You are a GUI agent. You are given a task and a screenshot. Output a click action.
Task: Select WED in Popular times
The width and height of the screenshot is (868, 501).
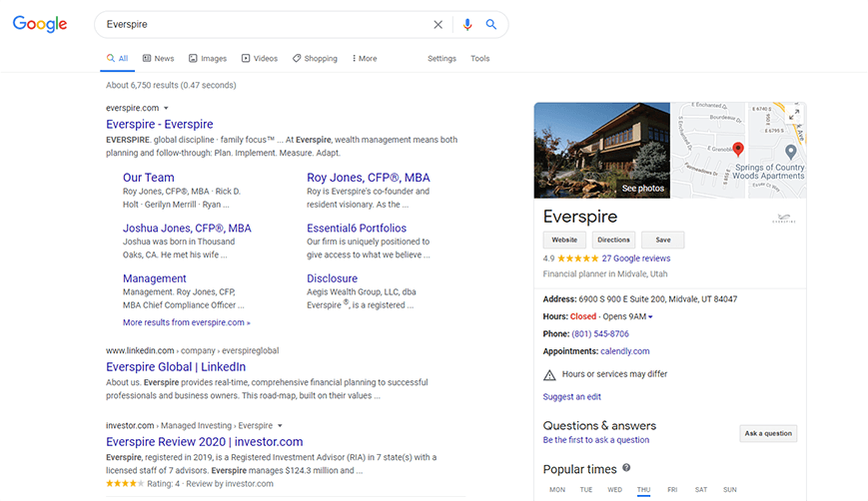click(614, 490)
